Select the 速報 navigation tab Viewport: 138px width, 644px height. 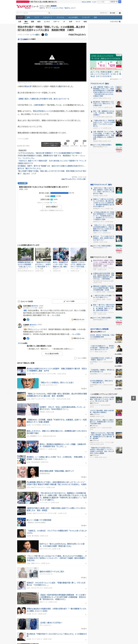click(28, 17)
